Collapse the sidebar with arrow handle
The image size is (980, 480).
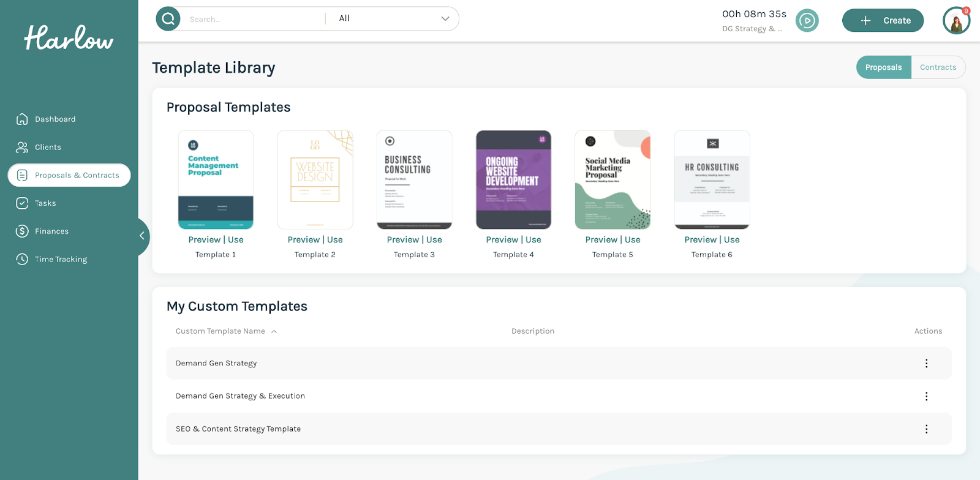142,236
